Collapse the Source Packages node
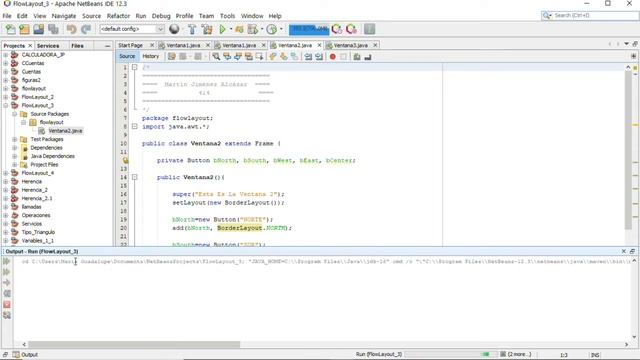The image size is (640, 360). [15, 114]
